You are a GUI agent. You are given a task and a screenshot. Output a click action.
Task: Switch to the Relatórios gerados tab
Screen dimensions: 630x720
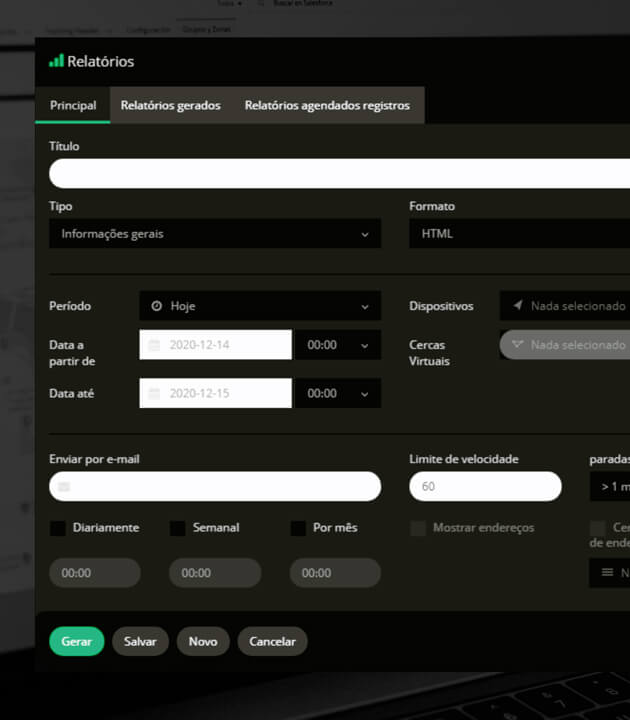click(x=170, y=106)
